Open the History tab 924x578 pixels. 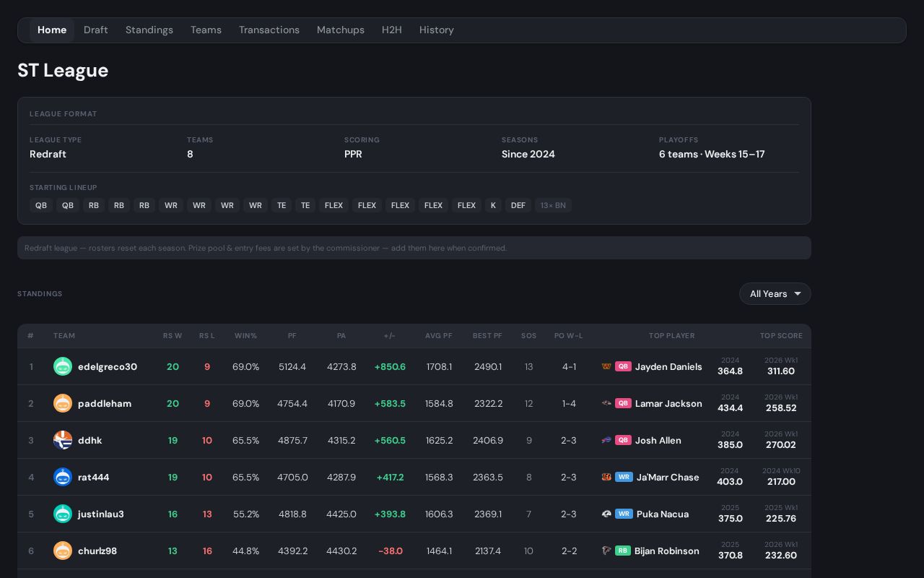tap(437, 30)
